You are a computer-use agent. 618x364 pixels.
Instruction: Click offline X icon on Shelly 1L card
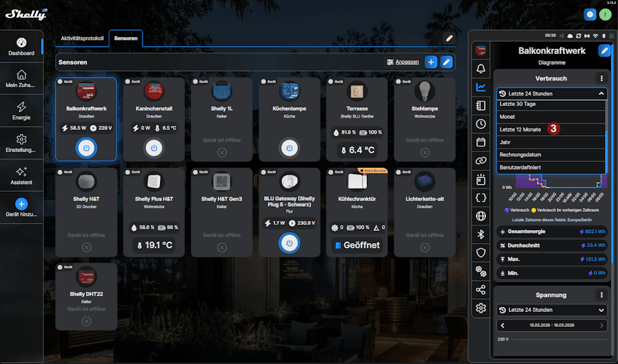coord(222,153)
